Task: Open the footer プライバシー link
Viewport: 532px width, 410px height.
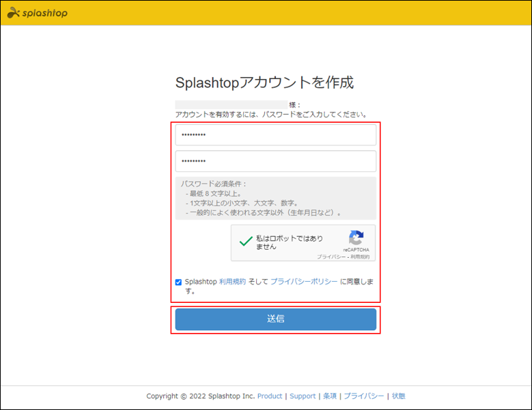Action: tap(364, 396)
